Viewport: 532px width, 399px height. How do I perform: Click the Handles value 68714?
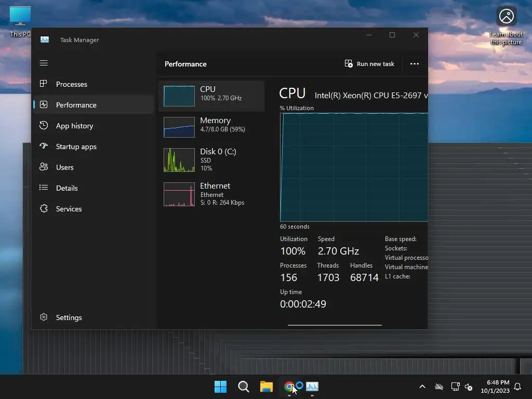tap(364, 277)
